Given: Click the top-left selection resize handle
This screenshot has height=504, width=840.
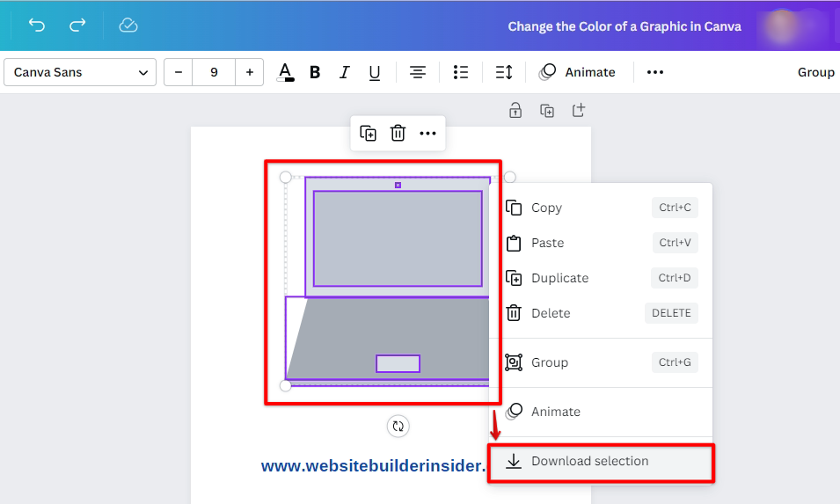Looking at the screenshot, I should [286, 178].
